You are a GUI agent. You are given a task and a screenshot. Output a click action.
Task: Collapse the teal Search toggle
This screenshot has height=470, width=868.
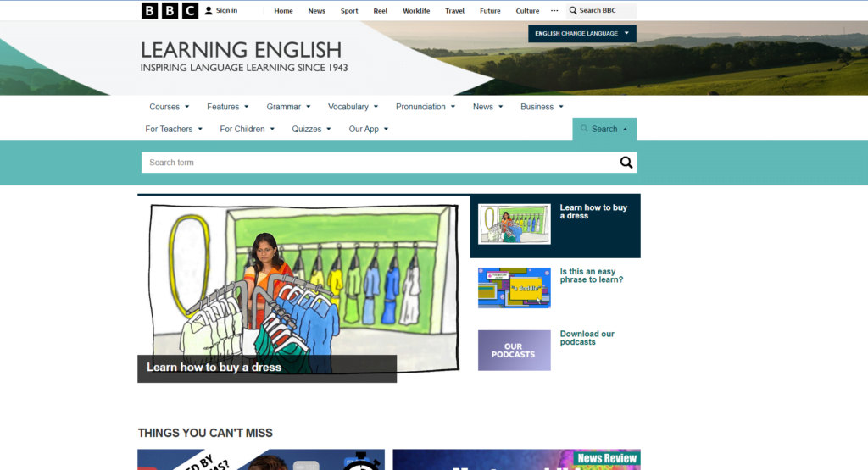point(604,129)
